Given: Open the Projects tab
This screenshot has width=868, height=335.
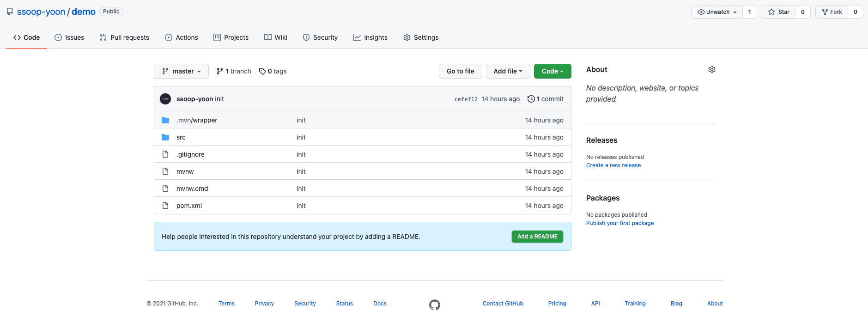Looking at the screenshot, I should (231, 37).
